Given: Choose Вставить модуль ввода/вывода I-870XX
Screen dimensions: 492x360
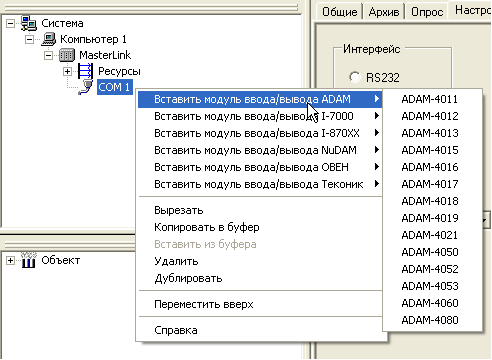Looking at the screenshot, I should 260,133.
